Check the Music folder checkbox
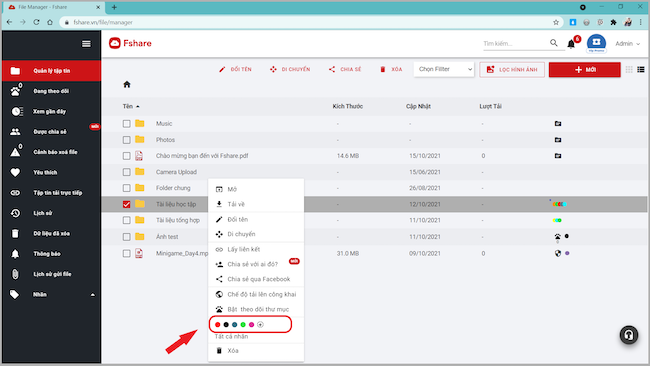The height and width of the screenshot is (366, 650). [x=126, y=124]
